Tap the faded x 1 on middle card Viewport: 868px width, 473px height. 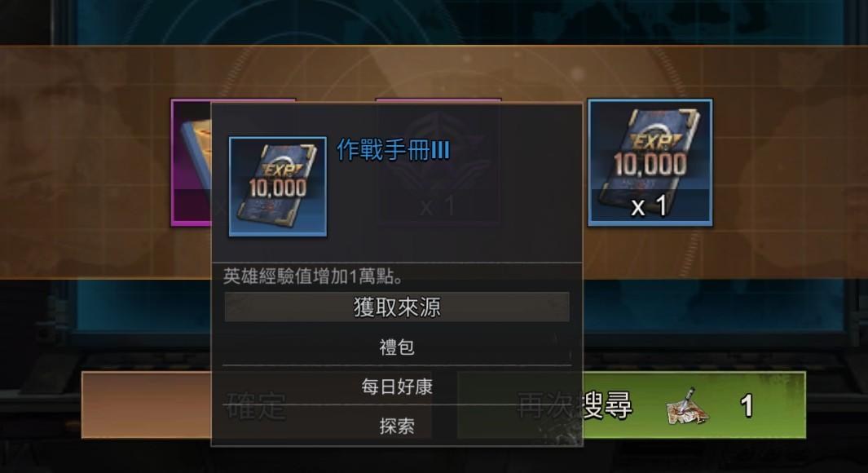[x=438, y=207]
